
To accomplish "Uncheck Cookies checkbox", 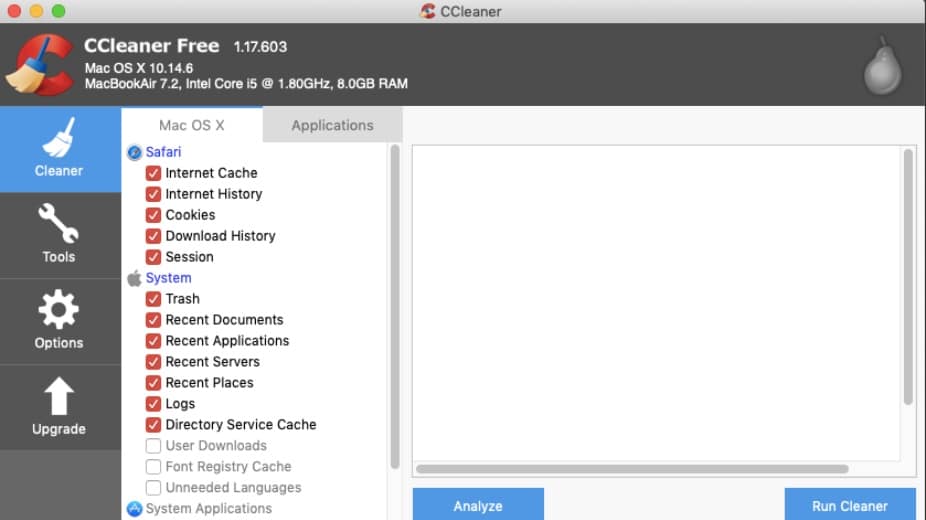I will click(x=153, y=215).
